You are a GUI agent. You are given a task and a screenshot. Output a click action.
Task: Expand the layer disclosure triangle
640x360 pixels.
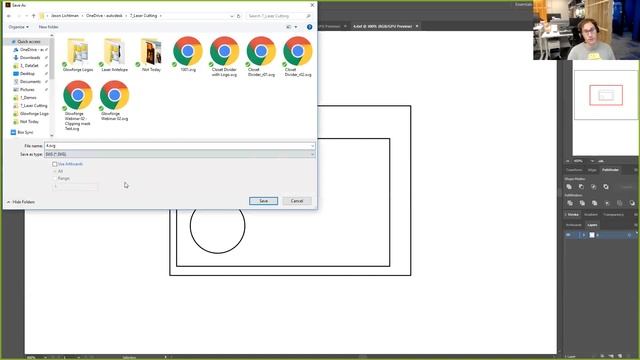584,235
